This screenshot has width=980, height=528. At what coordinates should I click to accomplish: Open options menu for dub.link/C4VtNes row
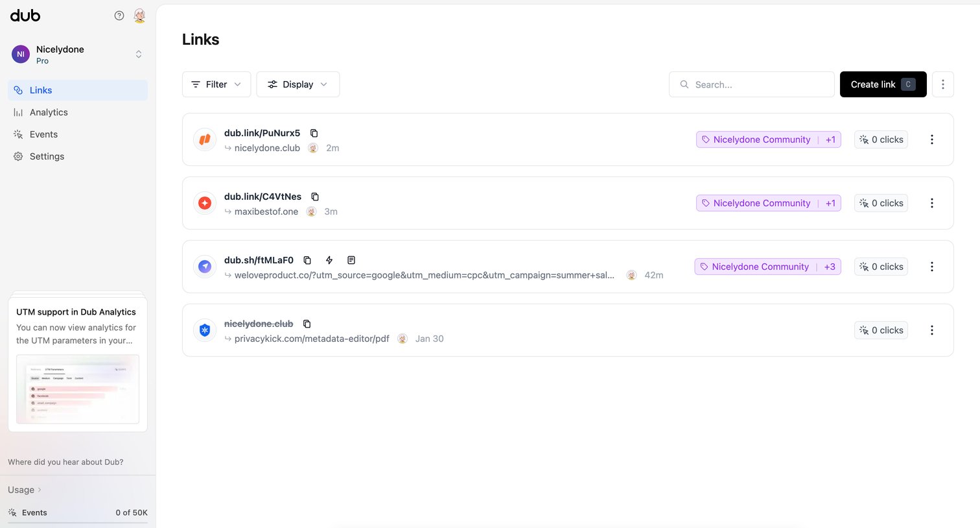932,203
